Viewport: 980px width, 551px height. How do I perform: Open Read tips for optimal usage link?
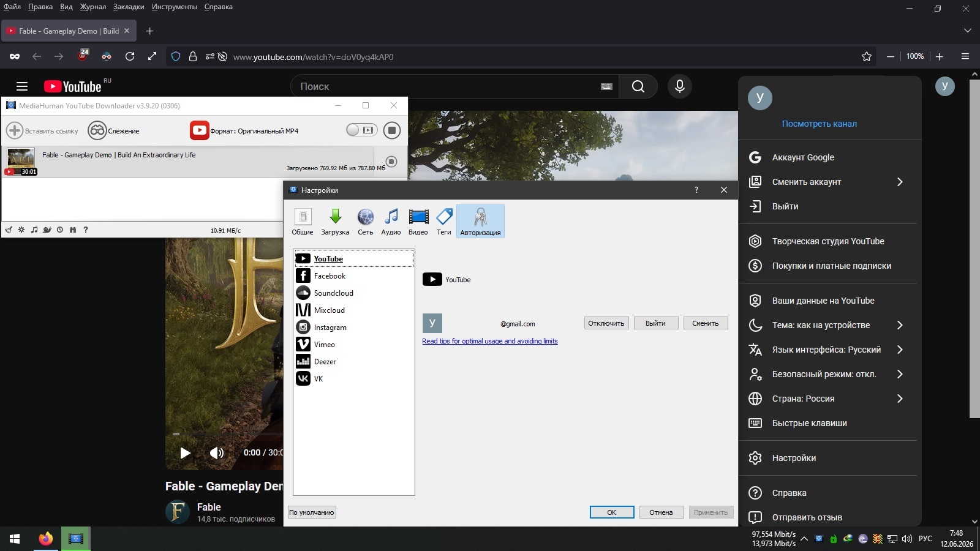tap(490, 341)
